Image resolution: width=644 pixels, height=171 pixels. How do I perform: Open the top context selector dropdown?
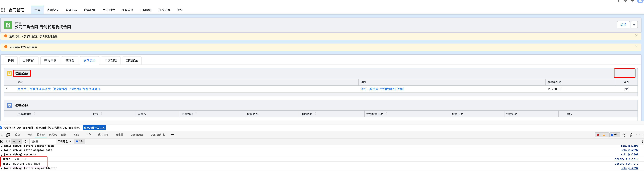(x=17, y=141)
